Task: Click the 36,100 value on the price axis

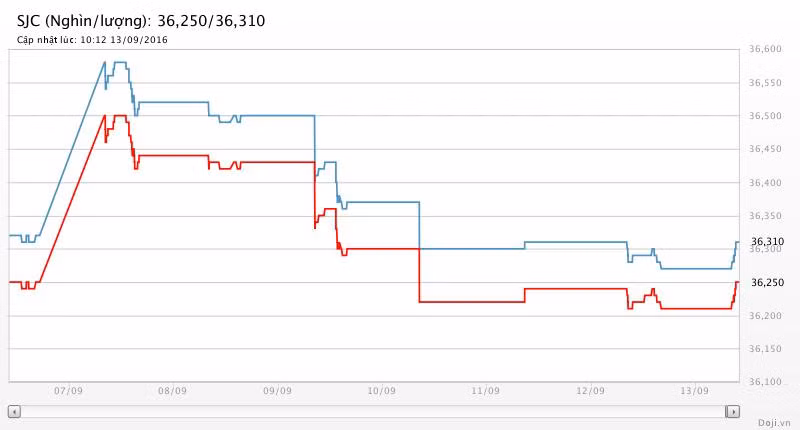Action: tap(765, 382)
